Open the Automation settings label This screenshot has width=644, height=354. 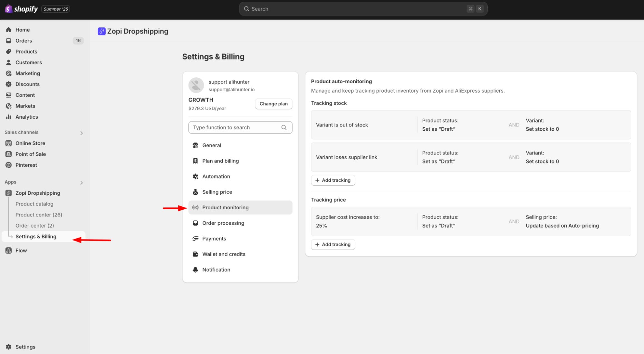(x=216, y=176)
